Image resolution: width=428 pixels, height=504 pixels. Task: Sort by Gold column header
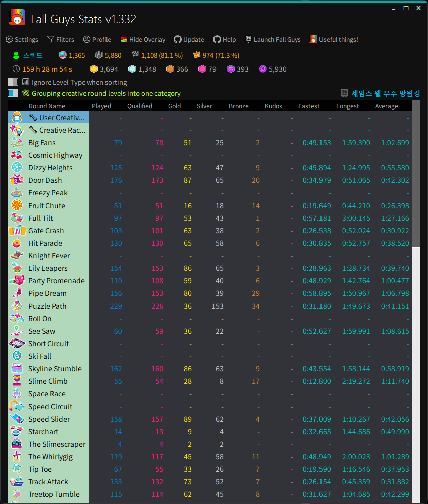(174, 106)
